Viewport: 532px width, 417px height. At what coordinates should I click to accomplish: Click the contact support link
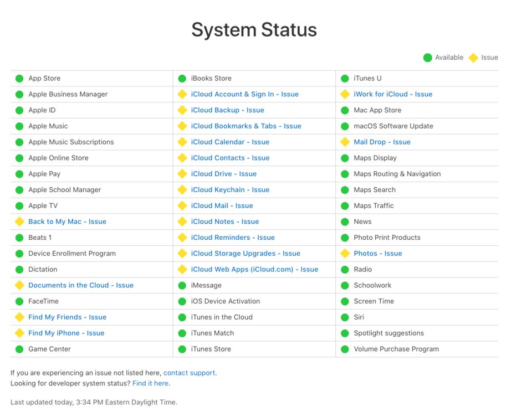tap(189, 373)
